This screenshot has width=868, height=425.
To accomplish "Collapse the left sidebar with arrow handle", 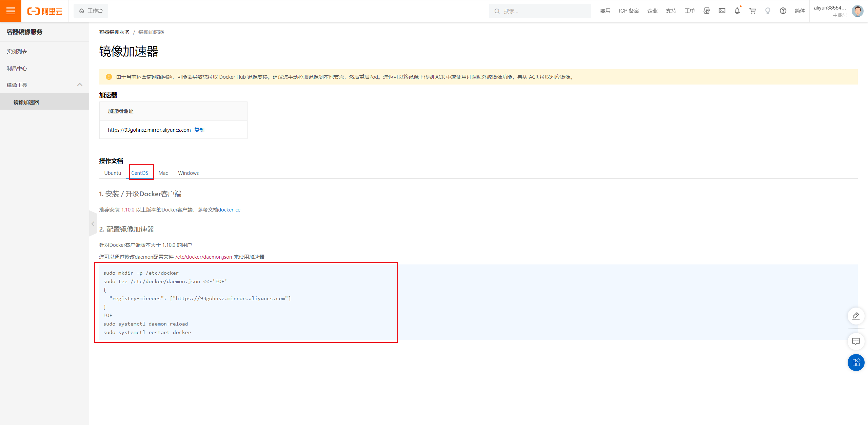I will click(93, 224).
